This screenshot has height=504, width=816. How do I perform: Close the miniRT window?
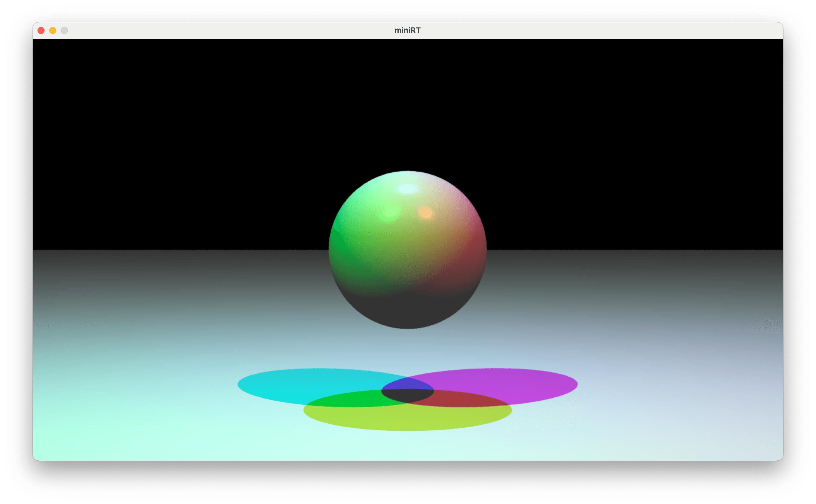[x=41, y=31]
